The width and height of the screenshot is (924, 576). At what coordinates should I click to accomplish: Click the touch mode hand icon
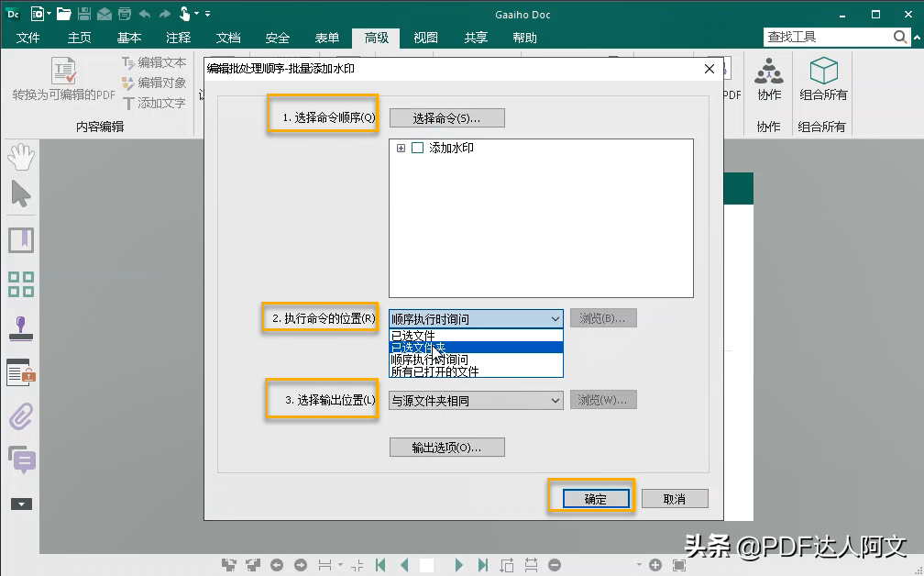point(184,14)
